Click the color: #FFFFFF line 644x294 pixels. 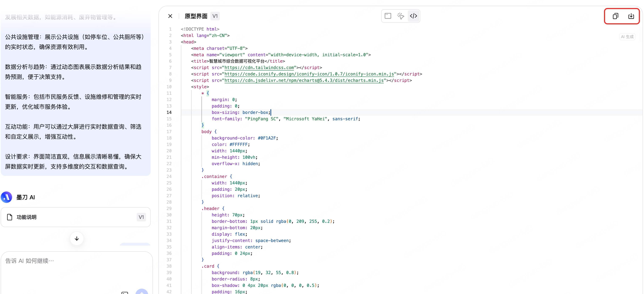(x=231, y=145)
